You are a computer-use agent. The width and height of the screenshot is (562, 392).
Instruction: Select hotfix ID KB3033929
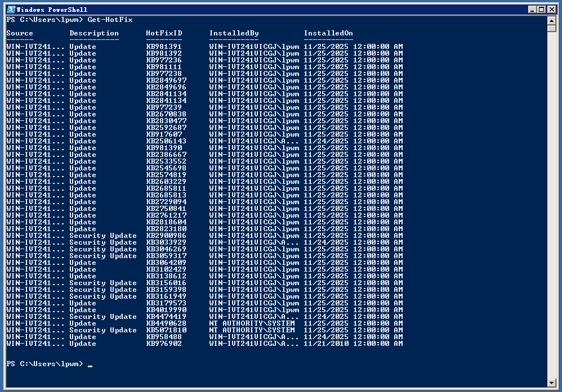(x=166, y=242)
